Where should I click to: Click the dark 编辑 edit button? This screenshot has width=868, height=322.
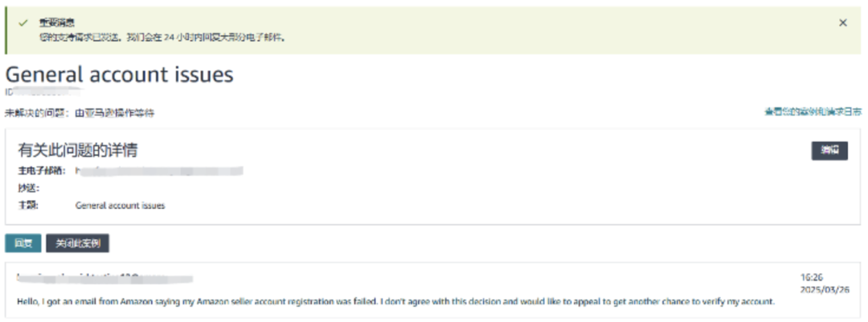coord(829,150)
